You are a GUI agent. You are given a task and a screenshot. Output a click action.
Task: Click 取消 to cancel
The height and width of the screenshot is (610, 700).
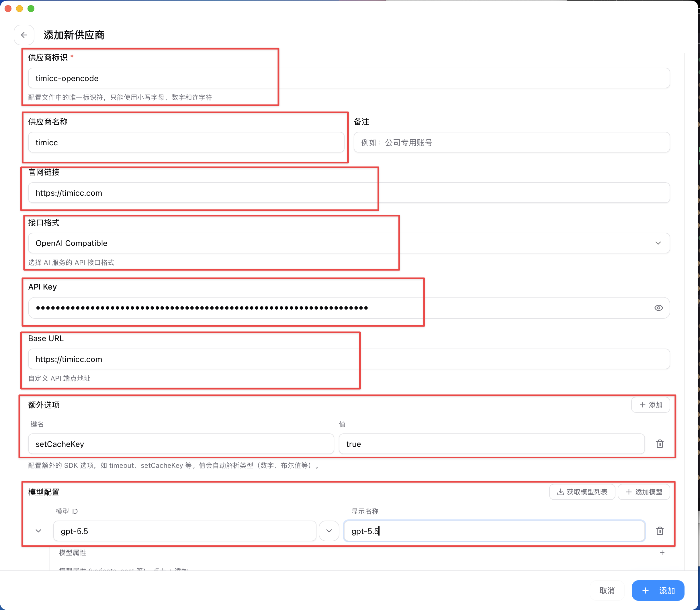(607, 591)
